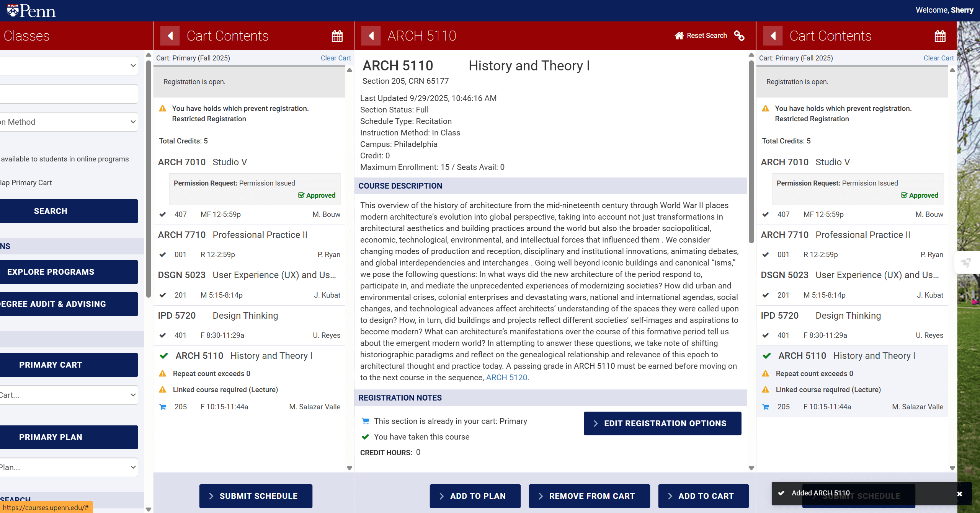Screen dimensions: 980x513
Task: Click holds warning icon in left cart
Action: click(163, 109)
